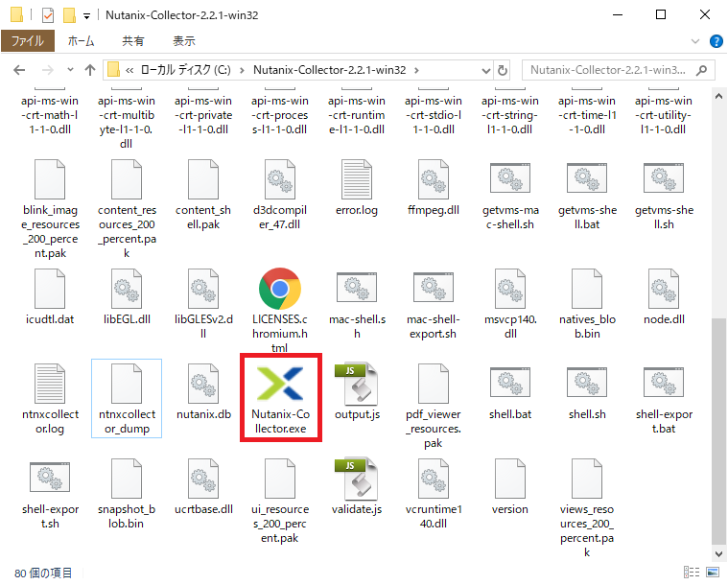The image size is (728, 585).
Task: Select the vcruntime140.dll file icon
Action: (x=434, y=479)
